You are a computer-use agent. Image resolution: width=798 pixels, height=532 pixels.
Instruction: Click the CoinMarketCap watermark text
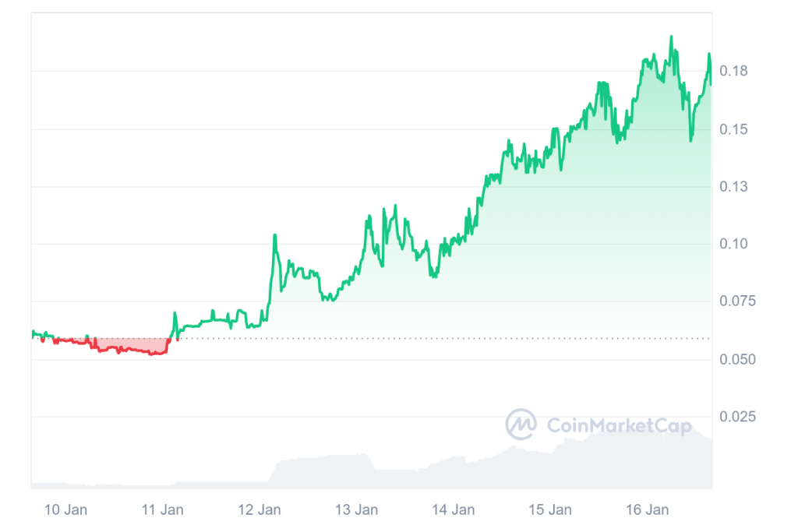coord(619,425)
